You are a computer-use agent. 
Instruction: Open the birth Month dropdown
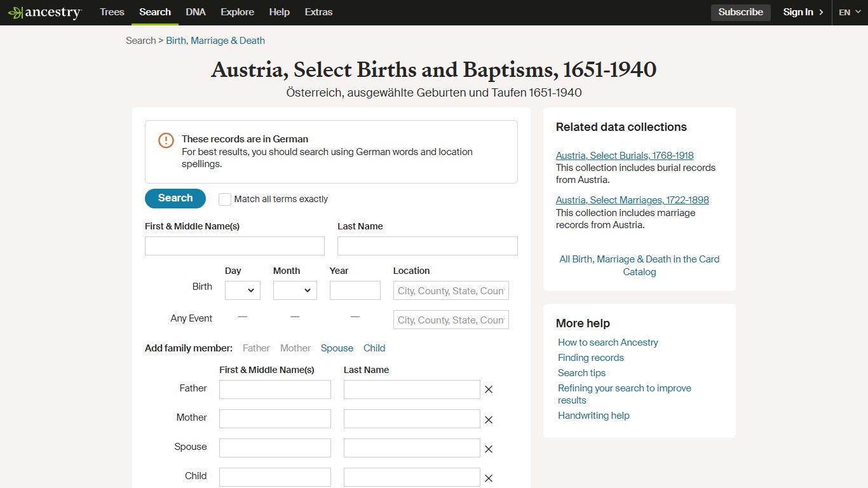click(295, 290)
